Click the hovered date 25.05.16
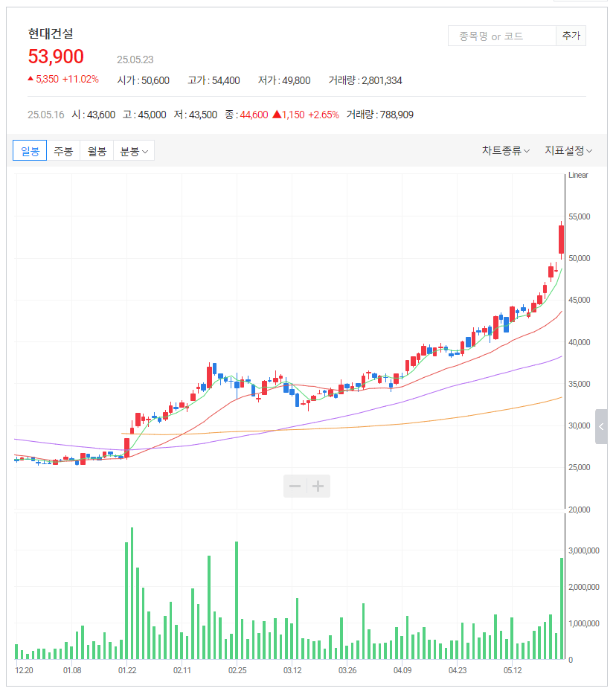This screenshot has height=697, width=616. click(46, 115)
